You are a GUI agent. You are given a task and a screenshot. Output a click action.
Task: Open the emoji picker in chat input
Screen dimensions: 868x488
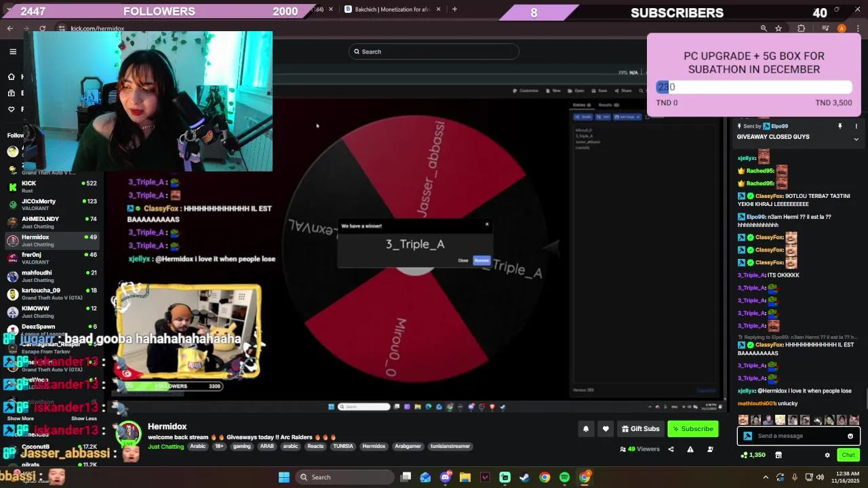pyautogui.click(x=850, y=436)
